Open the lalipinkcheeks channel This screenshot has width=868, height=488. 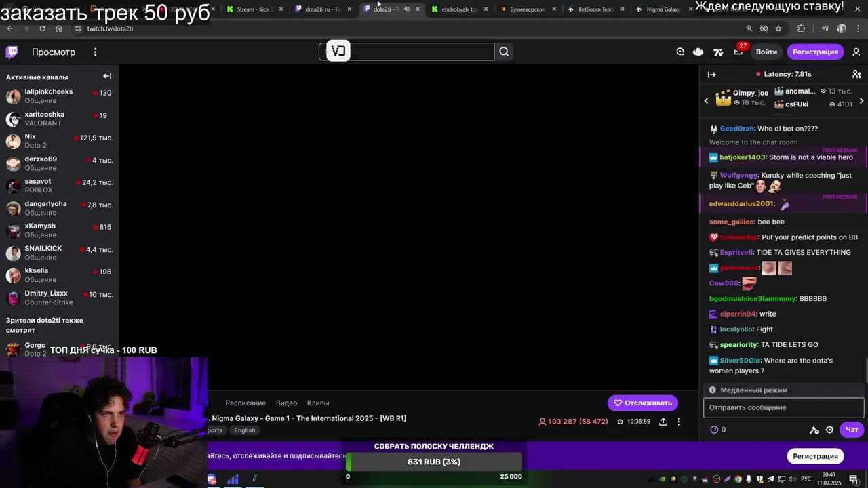coord(60,96)
